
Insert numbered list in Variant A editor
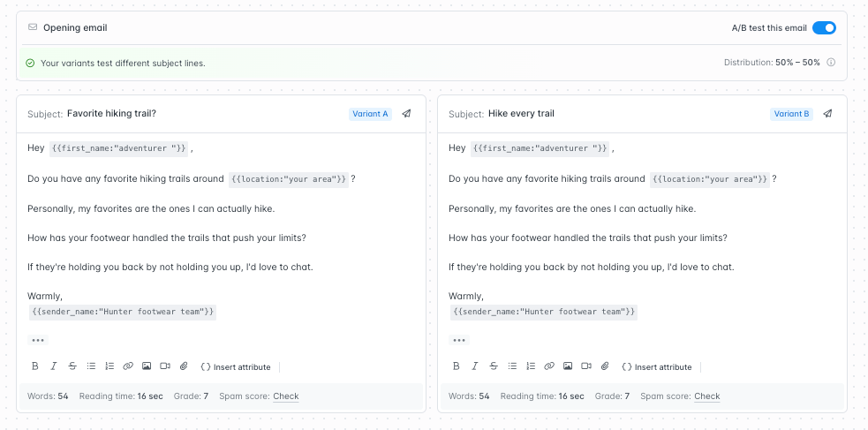click(x=109, y=366)
